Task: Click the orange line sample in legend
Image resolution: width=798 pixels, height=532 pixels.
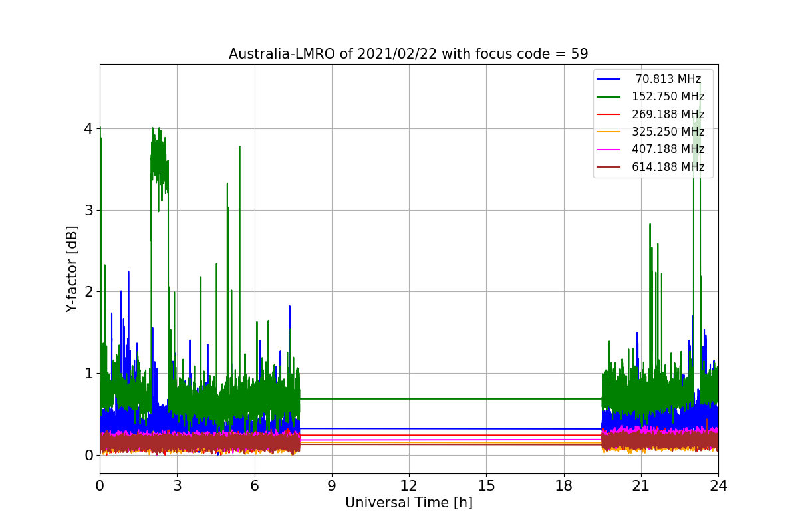Action: [608, 132]
